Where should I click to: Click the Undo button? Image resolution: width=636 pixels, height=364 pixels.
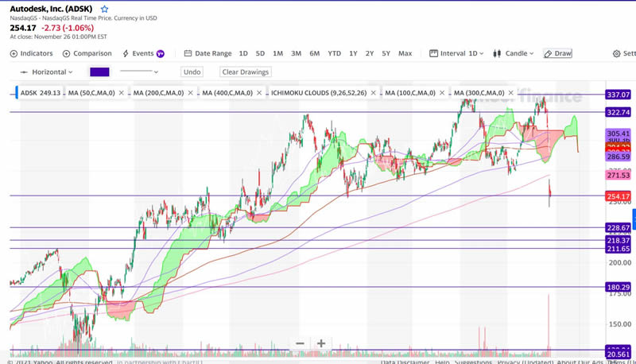click(x=192, y=72)
